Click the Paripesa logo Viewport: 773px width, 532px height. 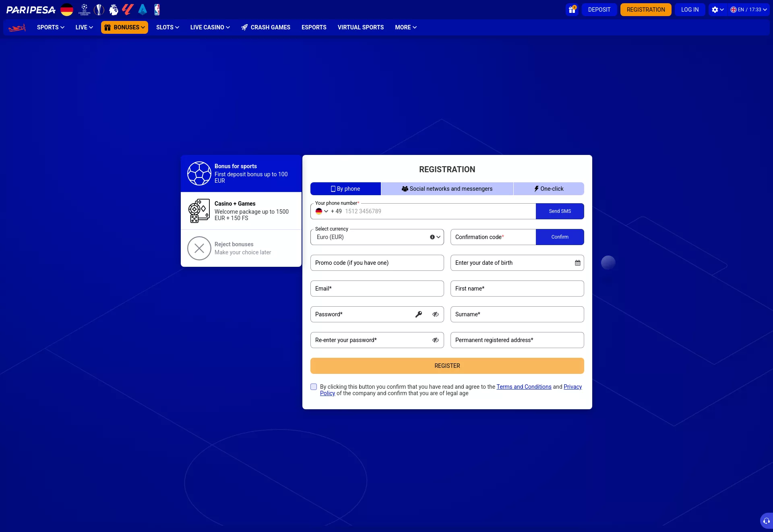[31, 10]
